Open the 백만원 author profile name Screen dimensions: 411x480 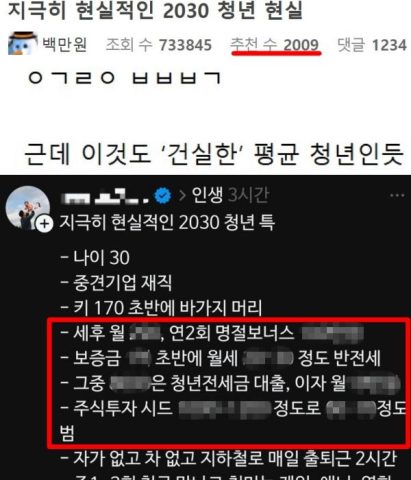point(65,44)
